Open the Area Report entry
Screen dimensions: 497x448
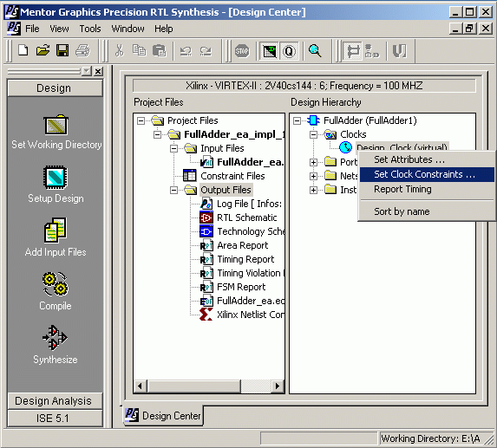pyautogui.click(x=234, y=246)
